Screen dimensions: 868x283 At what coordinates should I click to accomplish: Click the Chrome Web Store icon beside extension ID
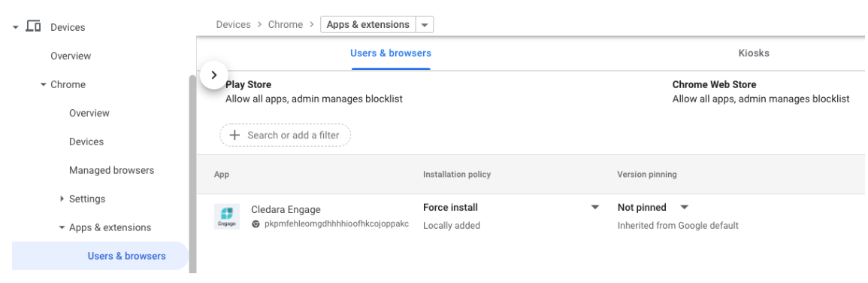tap(256, 224)
